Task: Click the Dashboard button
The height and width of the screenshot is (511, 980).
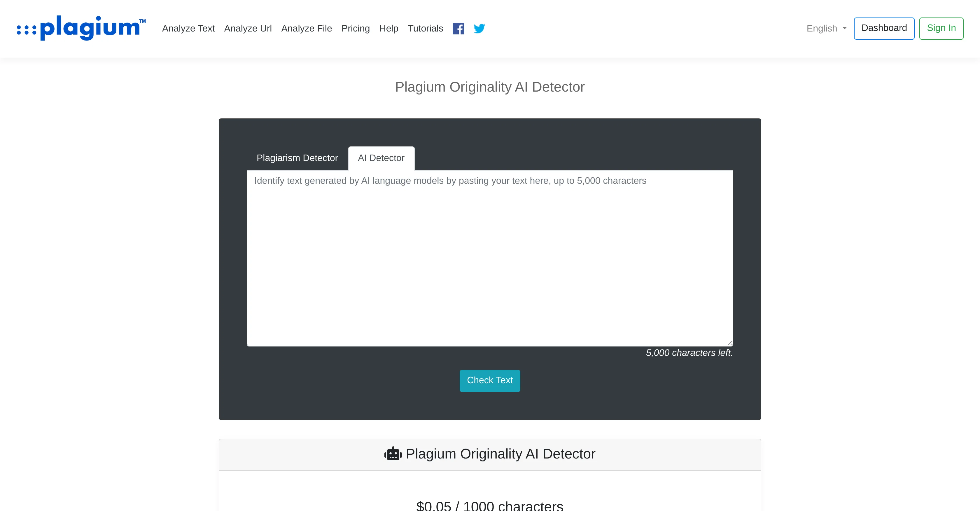Action: [884, 29]
